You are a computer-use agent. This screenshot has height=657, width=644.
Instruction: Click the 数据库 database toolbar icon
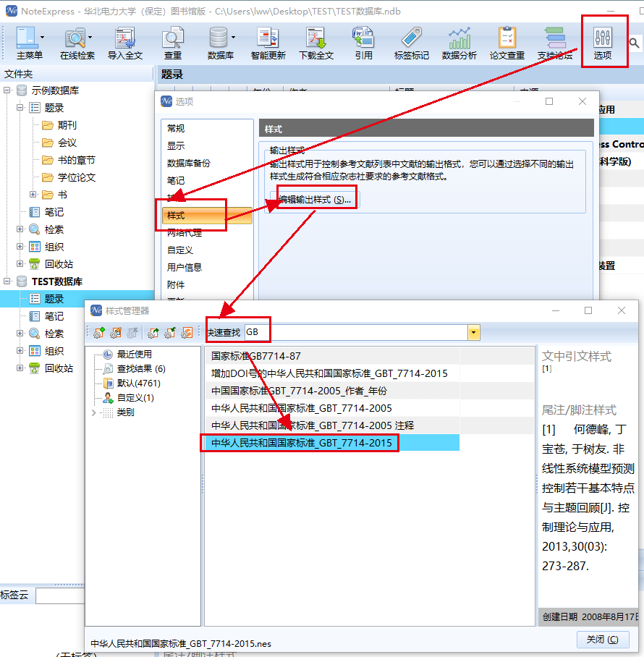pyautogui.click(x=218, y=38)
